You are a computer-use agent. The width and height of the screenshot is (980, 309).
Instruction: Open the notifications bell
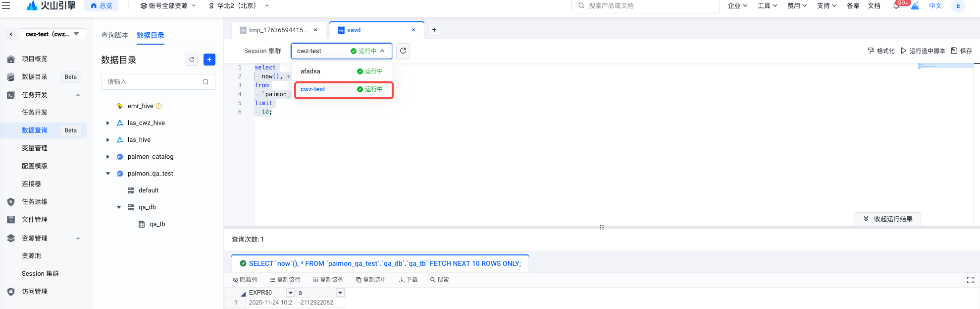point(896,6)
